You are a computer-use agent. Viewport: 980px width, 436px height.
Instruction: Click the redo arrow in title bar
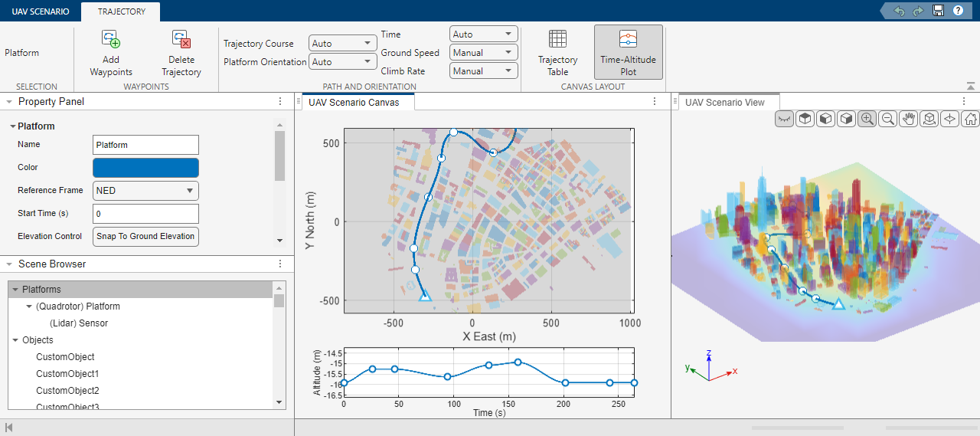(x=918, y=11)
